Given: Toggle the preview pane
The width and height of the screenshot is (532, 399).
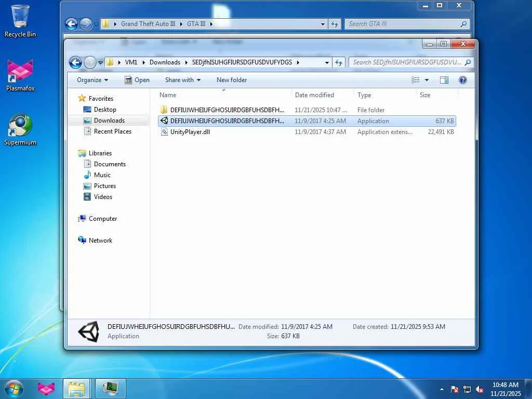Looking at the screenshot, I should tap(444, 80).
